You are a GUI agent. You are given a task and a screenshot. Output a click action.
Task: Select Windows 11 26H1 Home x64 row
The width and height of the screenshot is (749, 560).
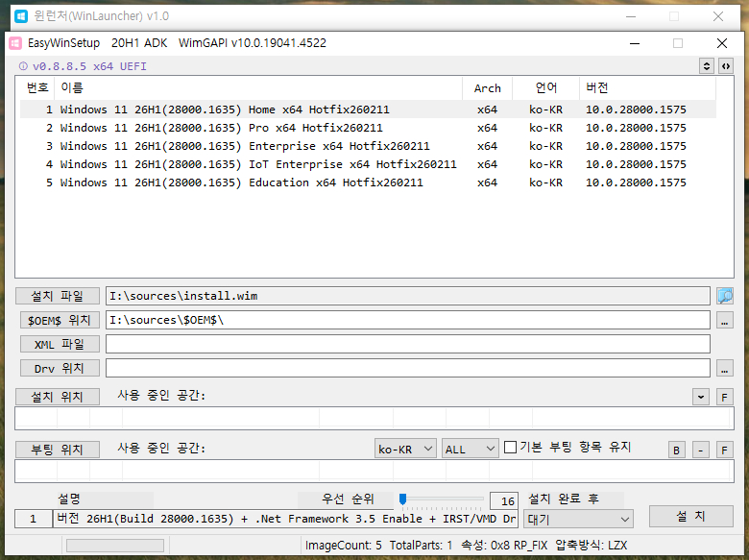(x=368, y=110)
